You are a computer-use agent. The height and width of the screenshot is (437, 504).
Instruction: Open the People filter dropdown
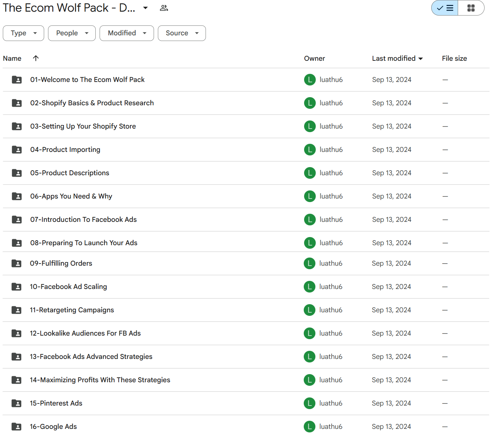tap(72, 33)
